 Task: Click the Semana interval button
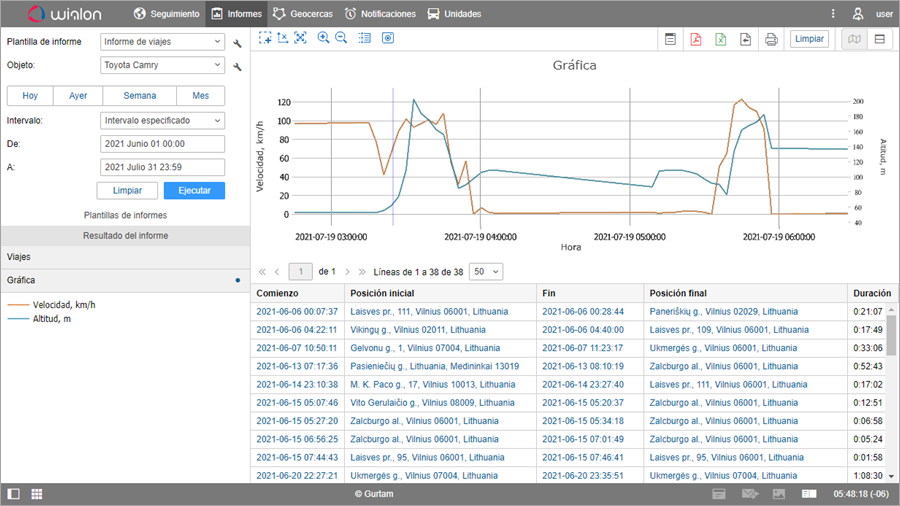coord(140,96)
